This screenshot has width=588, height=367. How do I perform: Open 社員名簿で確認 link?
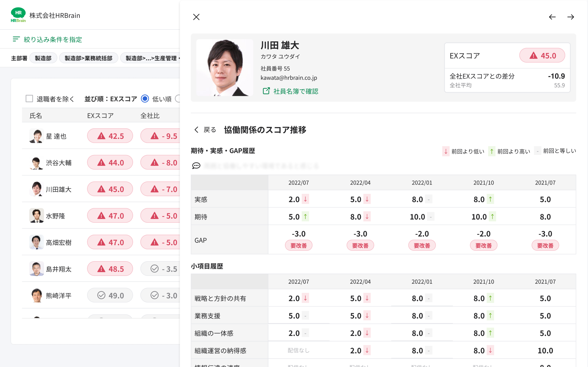point(296,91)
